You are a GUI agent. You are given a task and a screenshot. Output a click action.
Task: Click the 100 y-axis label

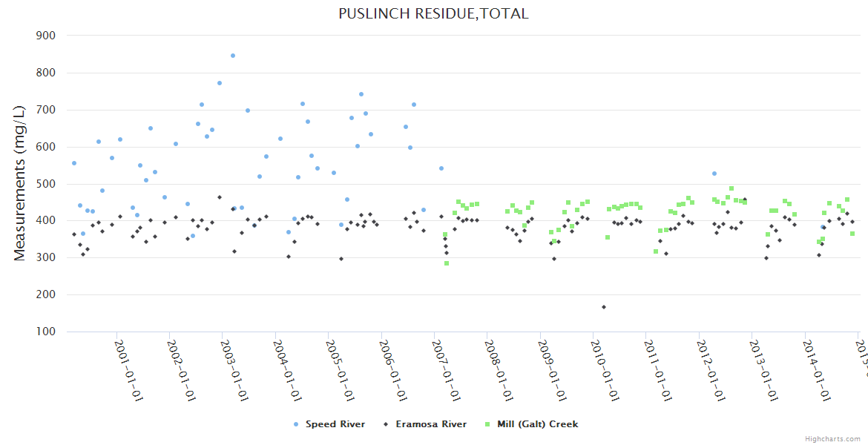46,332
